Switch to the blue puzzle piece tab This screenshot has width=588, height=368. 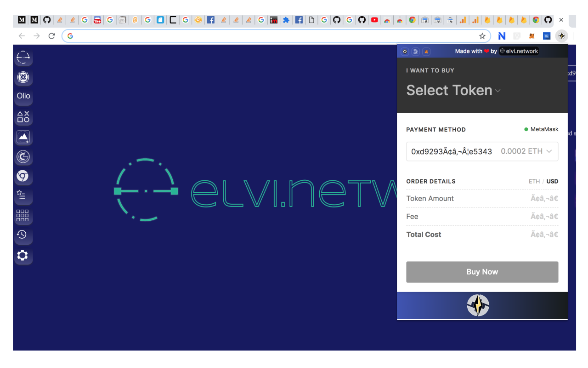point(286,20)
